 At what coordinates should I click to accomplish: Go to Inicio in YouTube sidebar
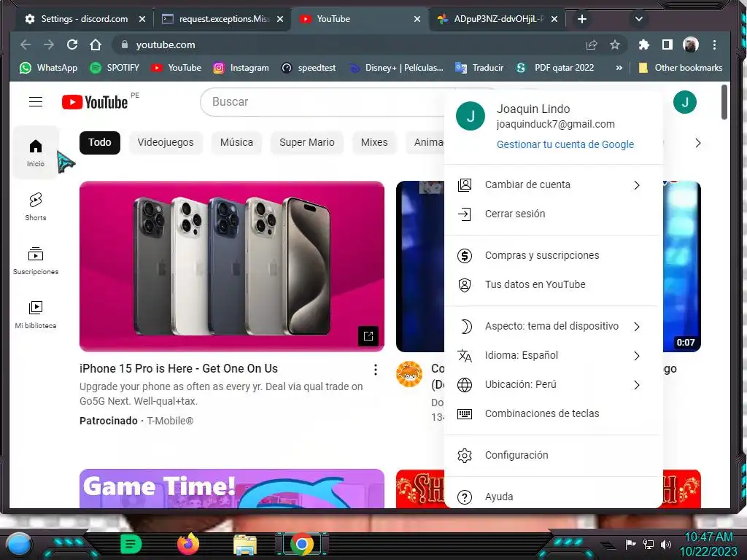[x=36, y=153]
